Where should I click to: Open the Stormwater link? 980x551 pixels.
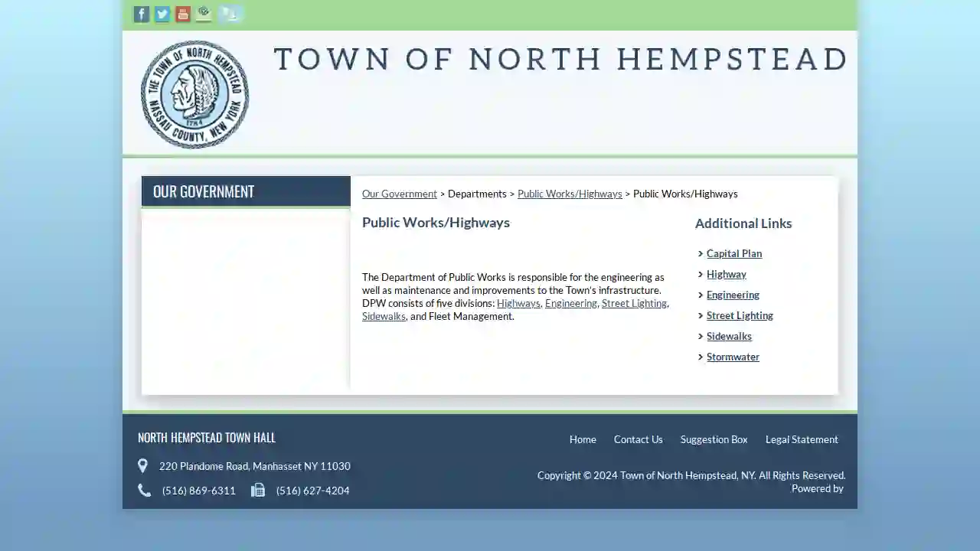pyautogui.click(x=733, y=357)
